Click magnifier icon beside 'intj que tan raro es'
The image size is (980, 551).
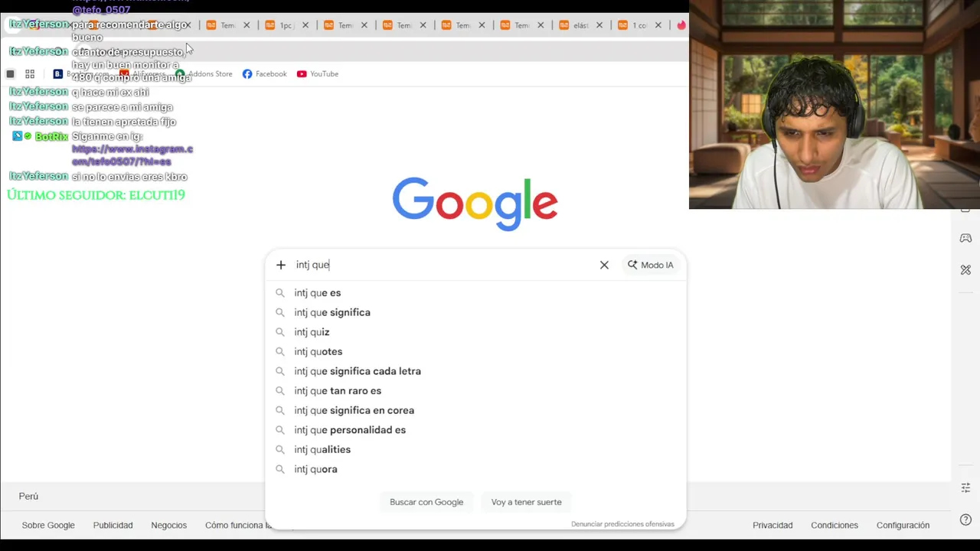point(280,391)
